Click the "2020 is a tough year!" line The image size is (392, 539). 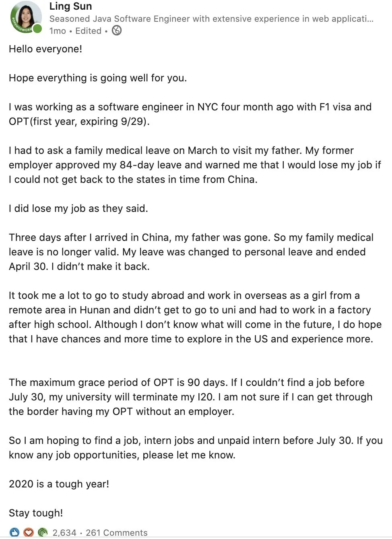(59, 484)
